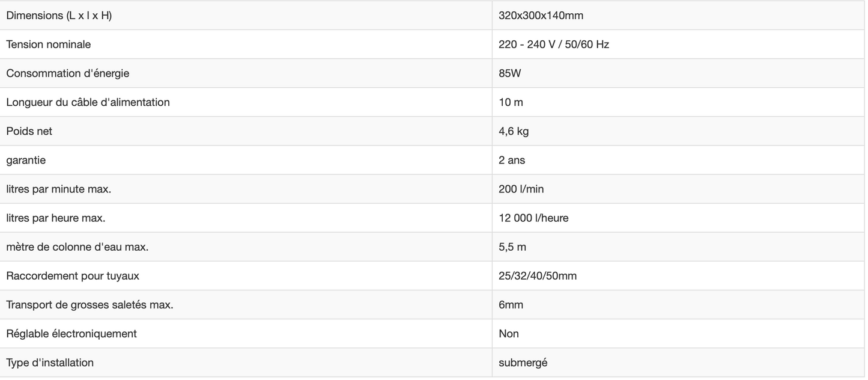
Task: Click the '12 000 l/heure' value
Action: point(533,218)
